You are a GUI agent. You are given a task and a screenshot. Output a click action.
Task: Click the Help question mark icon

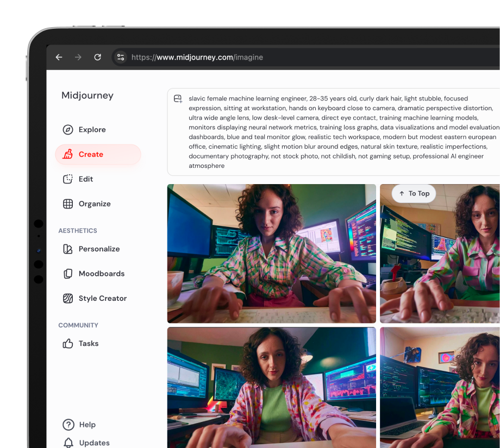tap(68, 425)
